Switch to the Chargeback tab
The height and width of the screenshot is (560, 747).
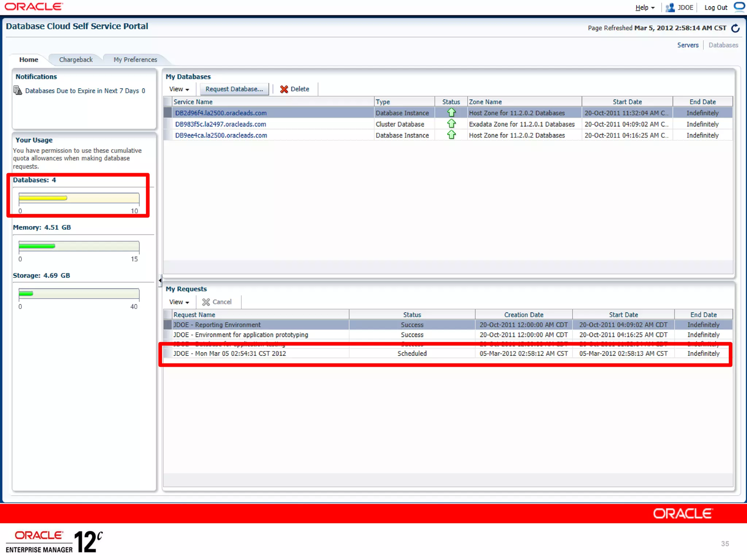pos(76,60)
